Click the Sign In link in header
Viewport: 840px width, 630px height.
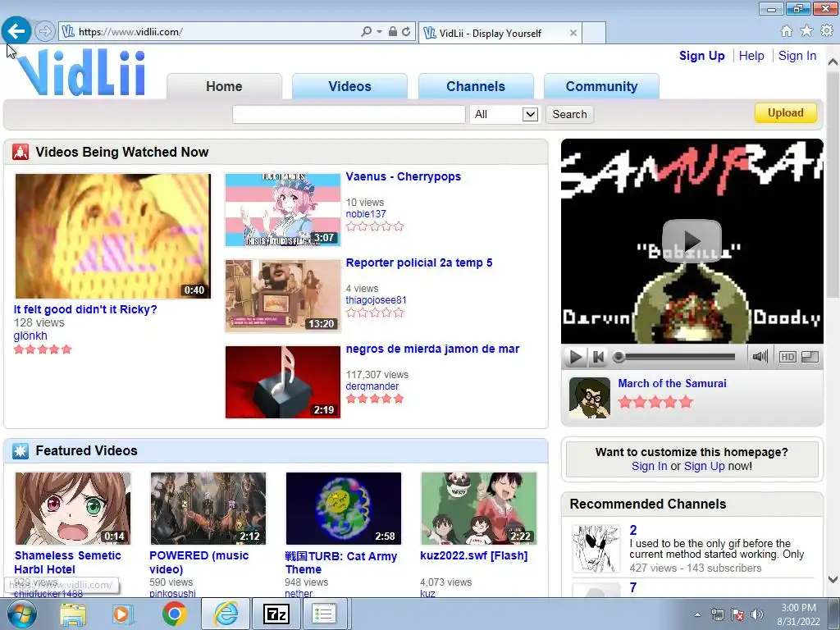(x=797, y=56)
